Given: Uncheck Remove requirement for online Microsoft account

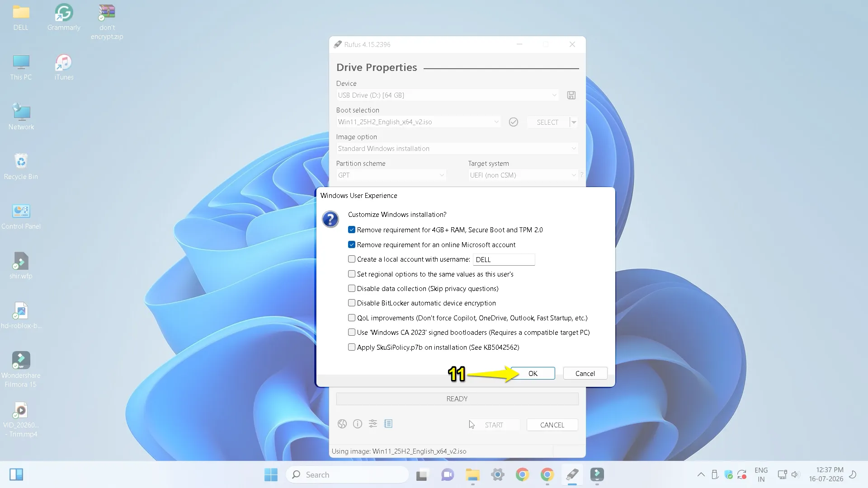Looking at the screenshot, I should tap(352, 244).
